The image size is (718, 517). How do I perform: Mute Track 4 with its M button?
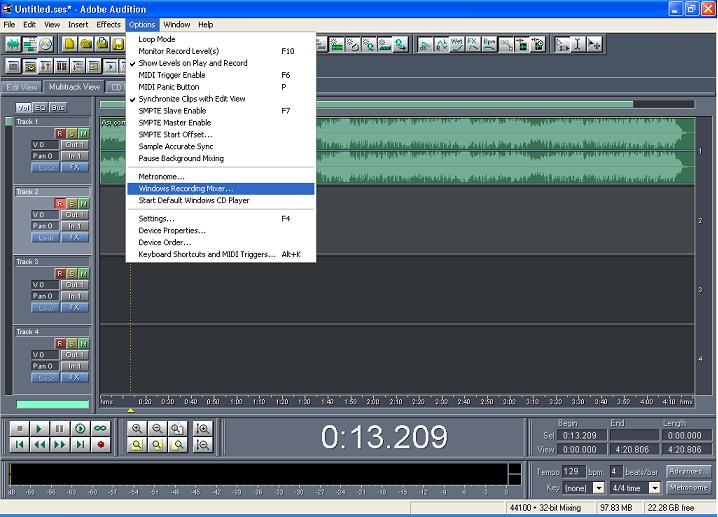click(x=84, y=343)
